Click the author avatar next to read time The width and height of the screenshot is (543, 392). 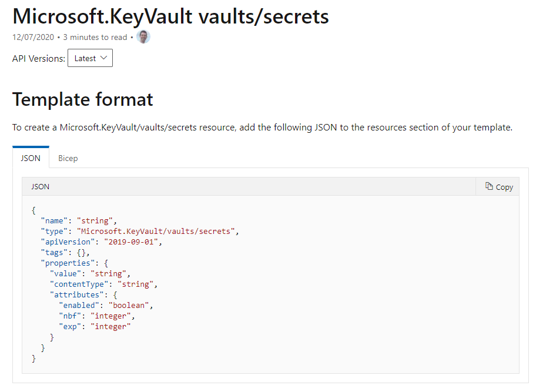pyautogui.click(x=143, y=36)
